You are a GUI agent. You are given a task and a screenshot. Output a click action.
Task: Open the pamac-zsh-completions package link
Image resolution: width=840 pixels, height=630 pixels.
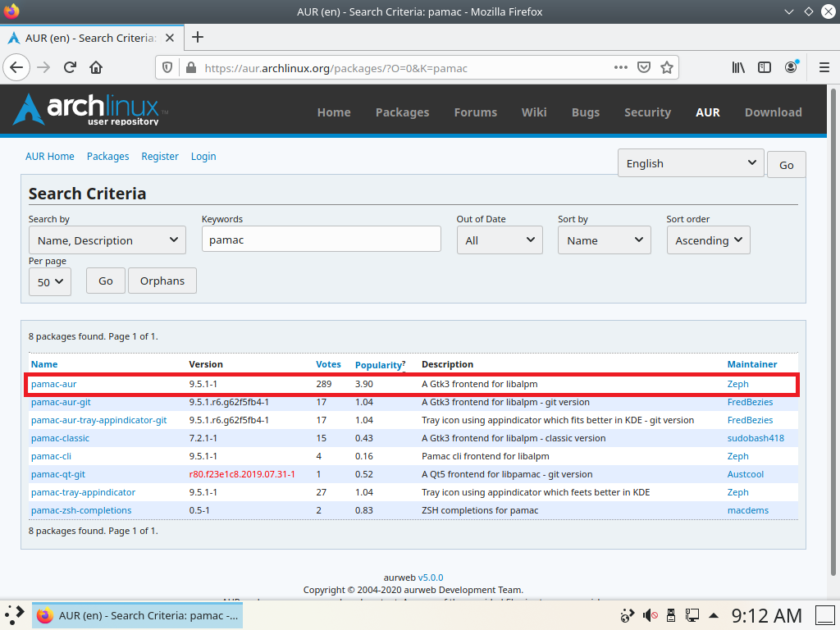coord(81,510)
